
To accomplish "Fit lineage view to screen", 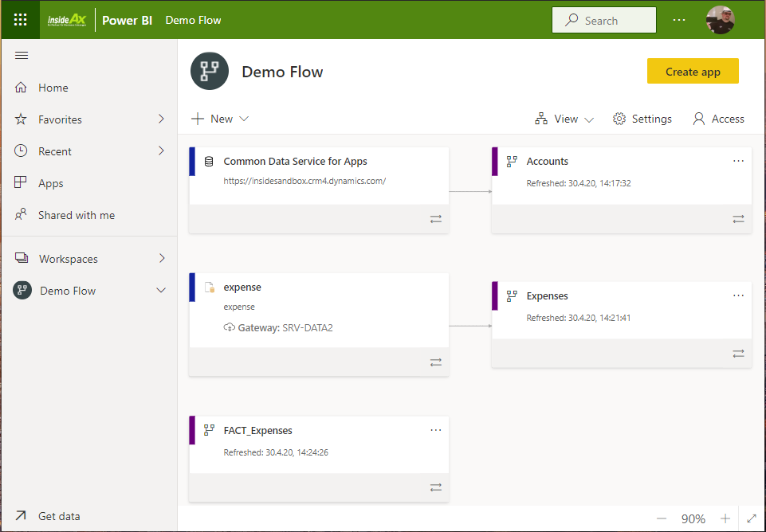I will tap(752, 518).
